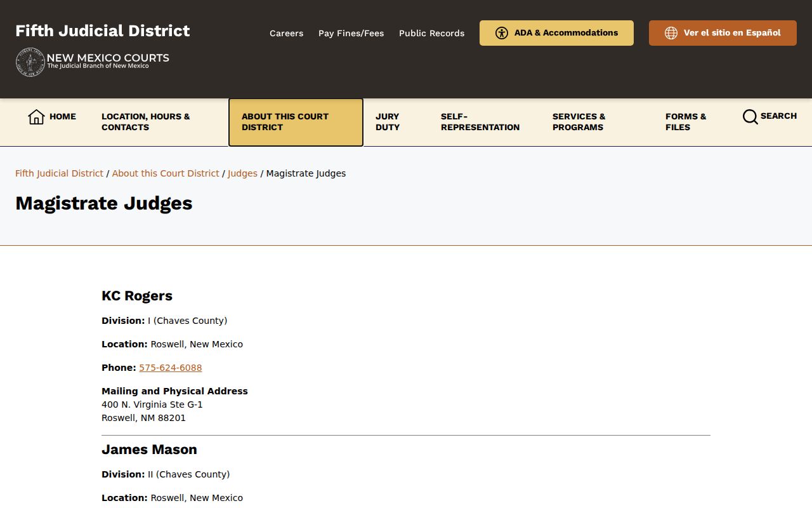Switch site to Español
Screen dimensions: 812x508
723,33
